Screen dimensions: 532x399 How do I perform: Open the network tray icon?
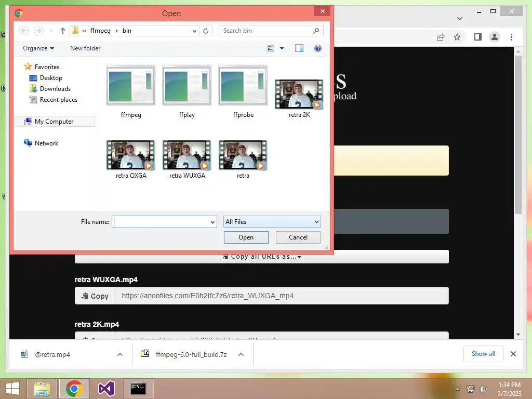[x=470, y=389]
